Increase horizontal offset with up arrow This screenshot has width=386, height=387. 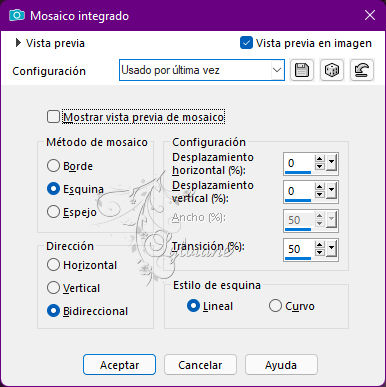coord(320,159)
